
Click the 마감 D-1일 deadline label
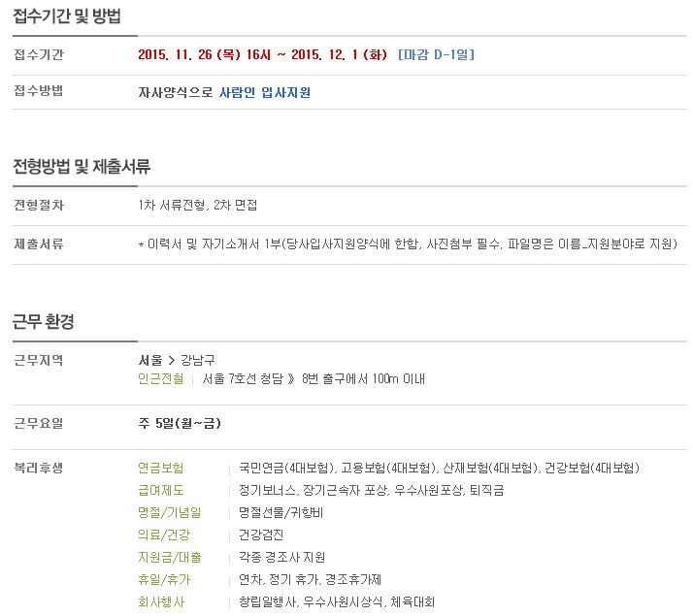click(436, 54)
